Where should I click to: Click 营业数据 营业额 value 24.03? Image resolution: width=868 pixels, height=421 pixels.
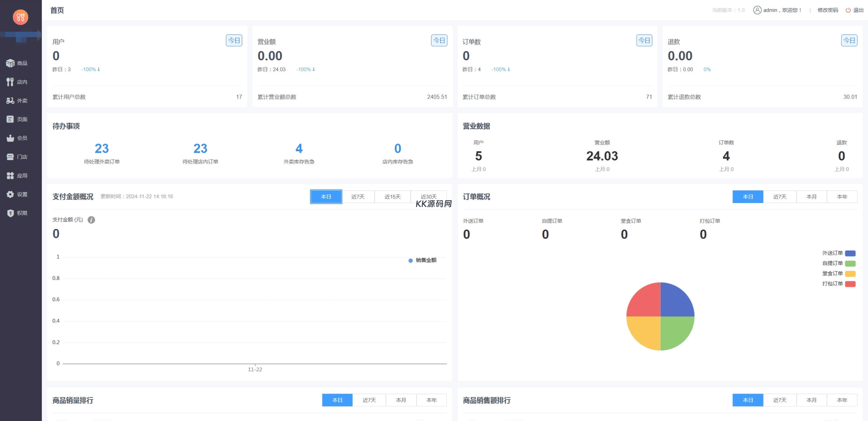point(602,156)
